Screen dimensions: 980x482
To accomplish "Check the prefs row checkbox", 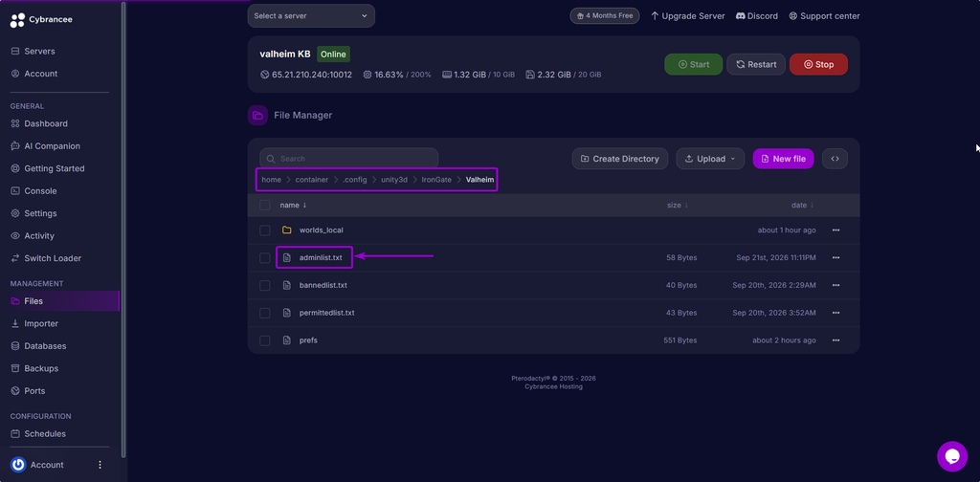I will tap(265, 340).
